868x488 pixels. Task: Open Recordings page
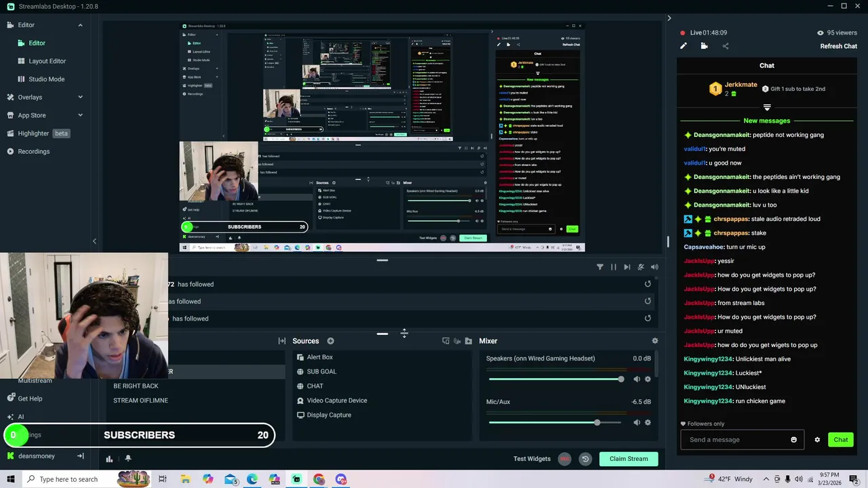[28, 151]
